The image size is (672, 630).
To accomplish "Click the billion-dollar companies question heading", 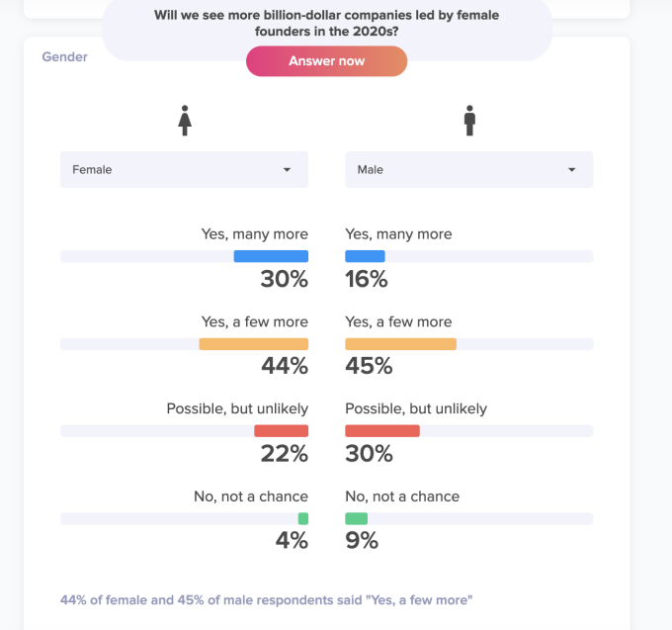I will tap(326, 23).
